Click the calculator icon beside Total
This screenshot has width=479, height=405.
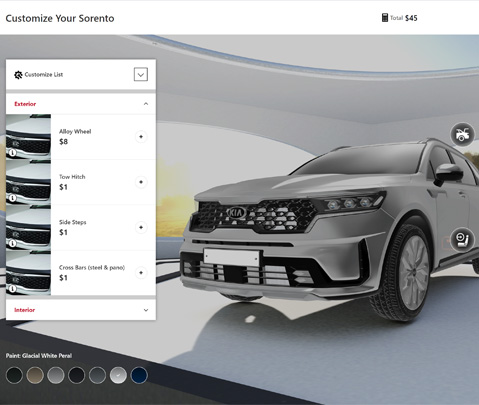click(x=385, y=18)
